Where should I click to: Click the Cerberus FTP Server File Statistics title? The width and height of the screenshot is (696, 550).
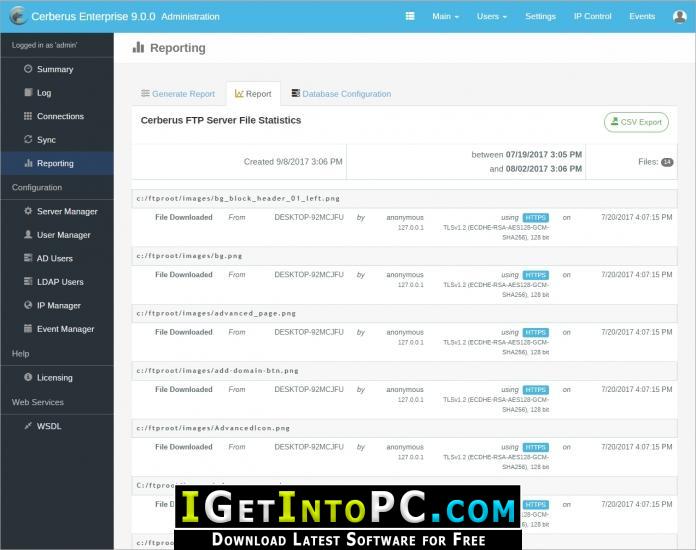[221, 120]
